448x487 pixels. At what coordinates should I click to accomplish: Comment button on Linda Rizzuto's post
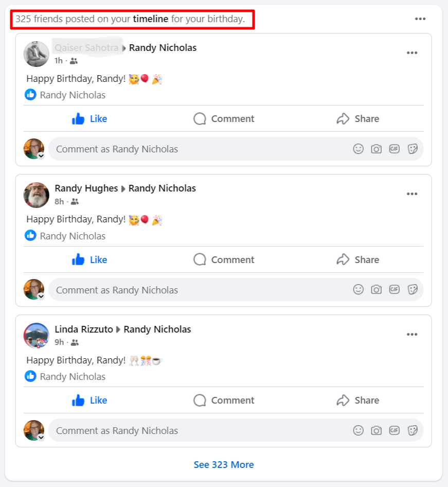coord(224,401)
